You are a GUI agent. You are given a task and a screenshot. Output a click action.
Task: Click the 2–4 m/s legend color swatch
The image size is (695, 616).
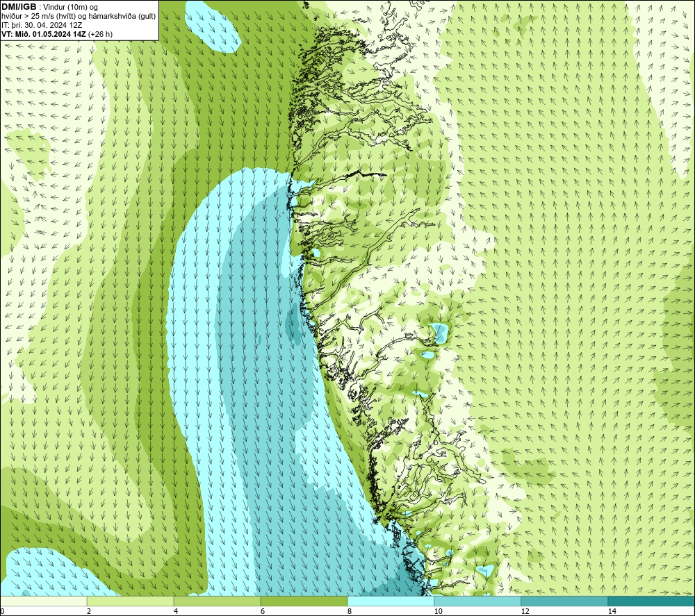[x=131, y=601]
